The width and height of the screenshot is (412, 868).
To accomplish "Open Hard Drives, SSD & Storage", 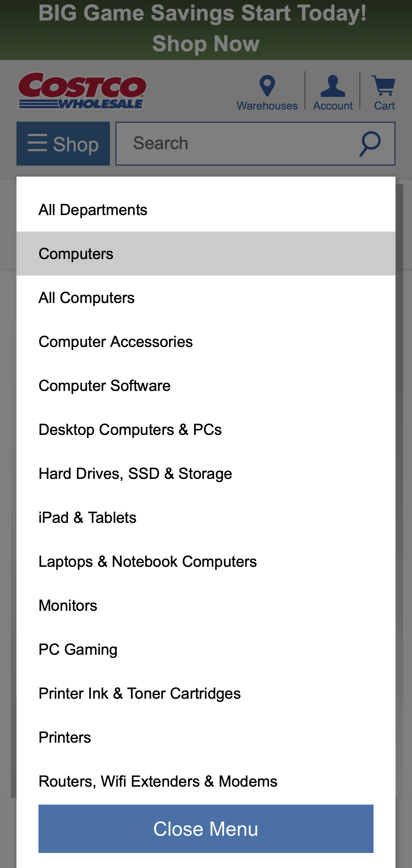I will click(135, 473).
